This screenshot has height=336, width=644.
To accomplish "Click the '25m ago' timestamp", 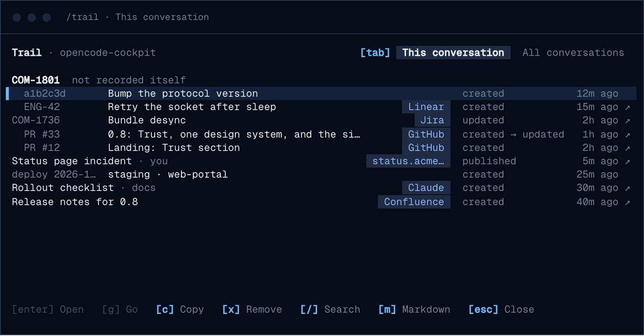I will point(597,175).
